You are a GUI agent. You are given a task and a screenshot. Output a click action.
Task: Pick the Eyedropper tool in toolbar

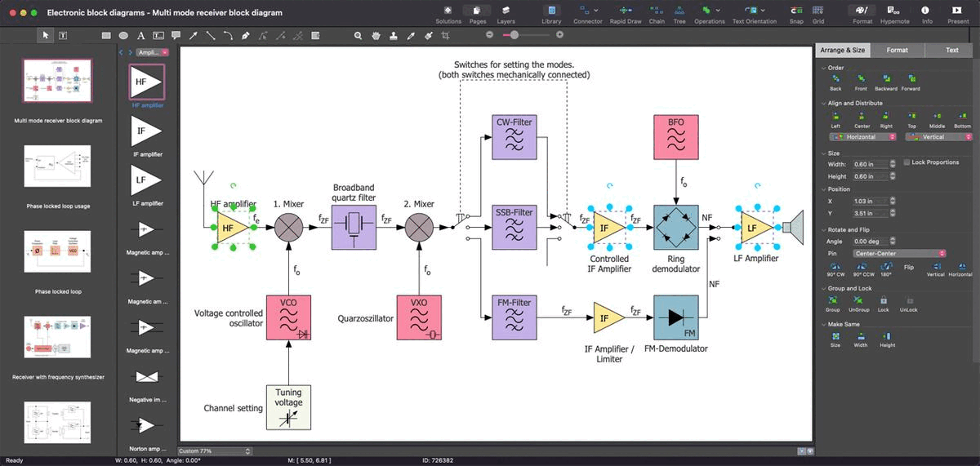411,35
